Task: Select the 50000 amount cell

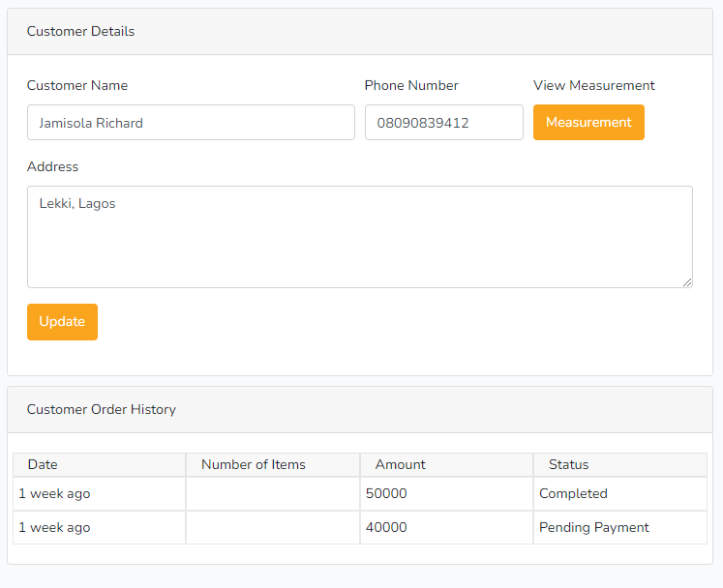Action: [x=387, y=493]
